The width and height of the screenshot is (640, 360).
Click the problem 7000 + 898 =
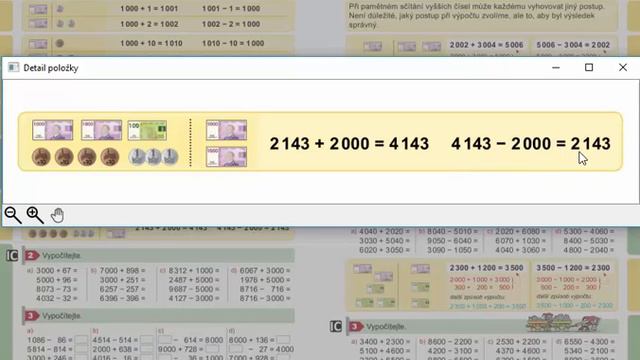pyautogui.click(x=122, y=271)
